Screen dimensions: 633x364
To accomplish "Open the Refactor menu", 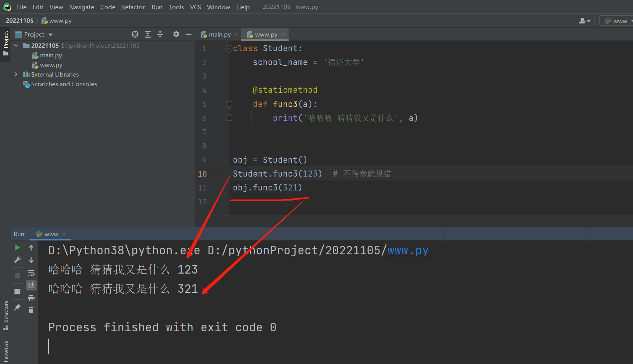I will [133, 7].
